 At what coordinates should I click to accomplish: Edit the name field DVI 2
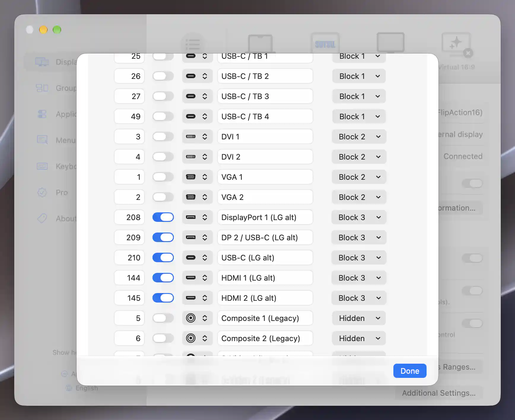(x=265, y=157)
